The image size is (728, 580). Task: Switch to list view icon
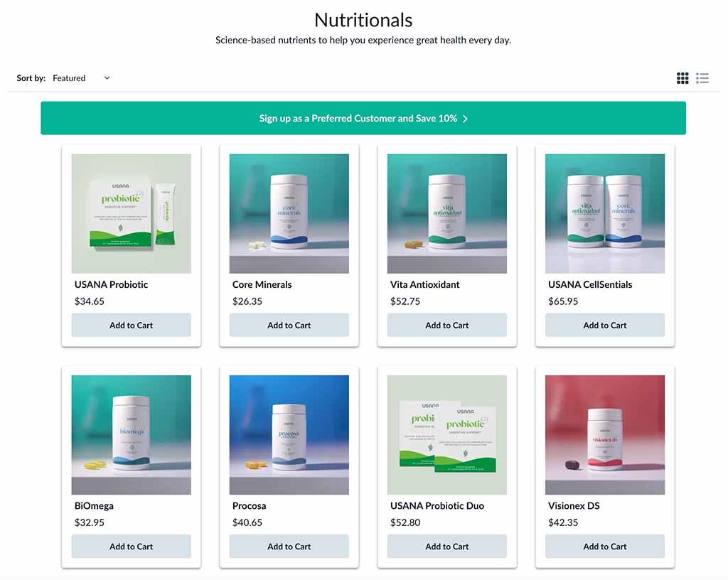[x=702, y=78]
